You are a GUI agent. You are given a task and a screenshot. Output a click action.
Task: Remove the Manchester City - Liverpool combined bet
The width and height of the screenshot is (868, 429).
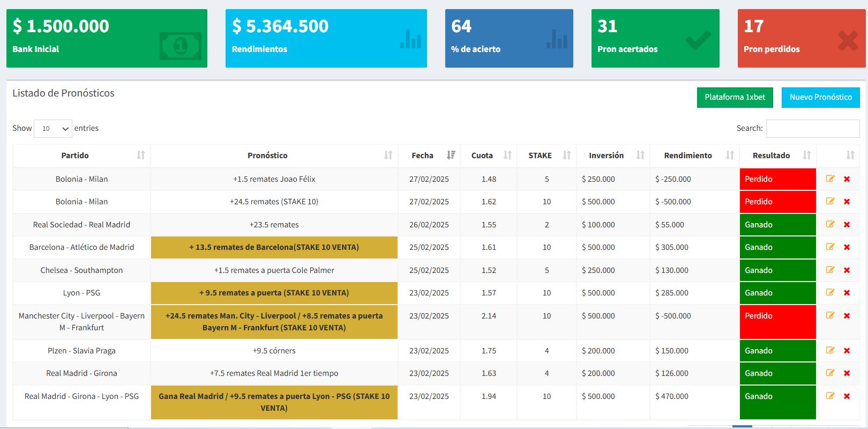click(847, 316)
